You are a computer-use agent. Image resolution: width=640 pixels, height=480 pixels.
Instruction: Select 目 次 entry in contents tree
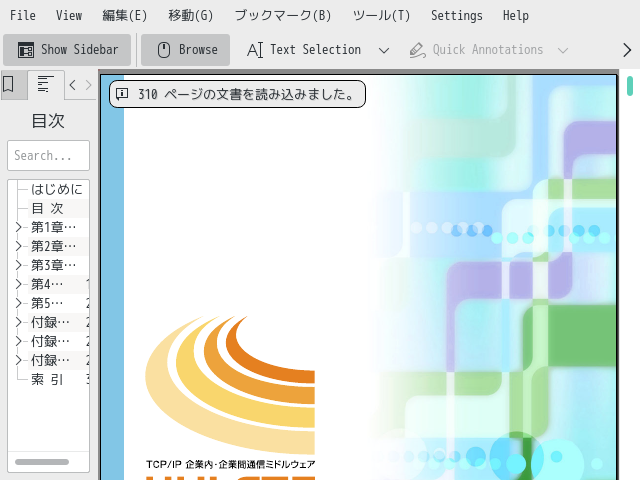click(47, 208)
